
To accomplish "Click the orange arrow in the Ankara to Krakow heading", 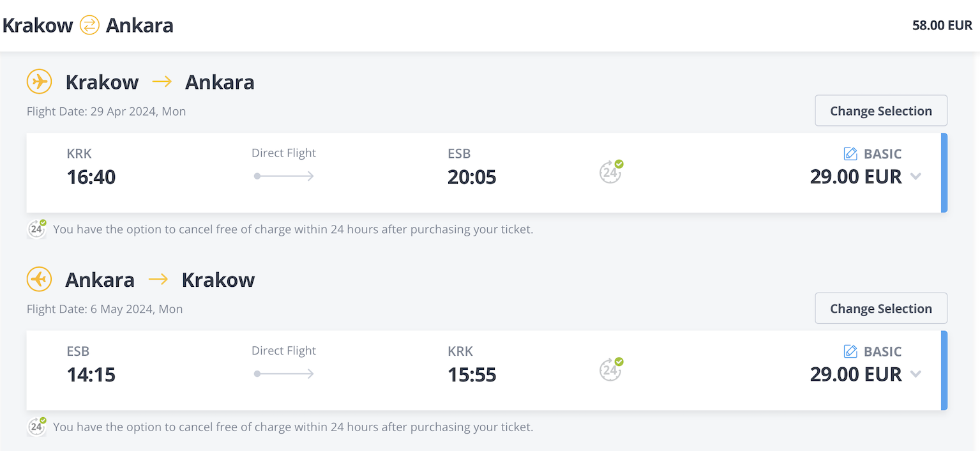I will coord(158,279).
